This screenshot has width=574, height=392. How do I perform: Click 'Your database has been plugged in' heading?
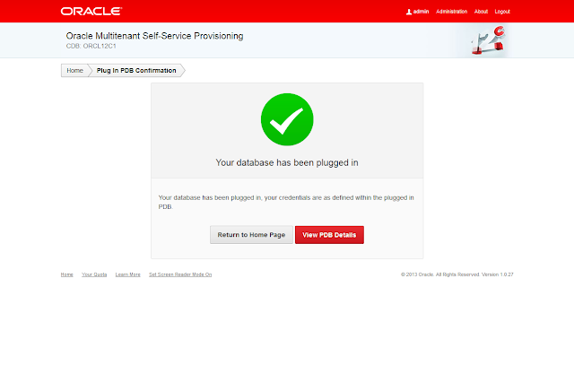(x=287, y=162)
